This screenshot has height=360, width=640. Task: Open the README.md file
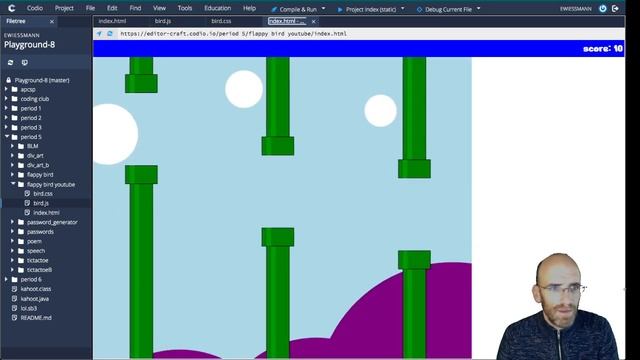tap(36, 318)
